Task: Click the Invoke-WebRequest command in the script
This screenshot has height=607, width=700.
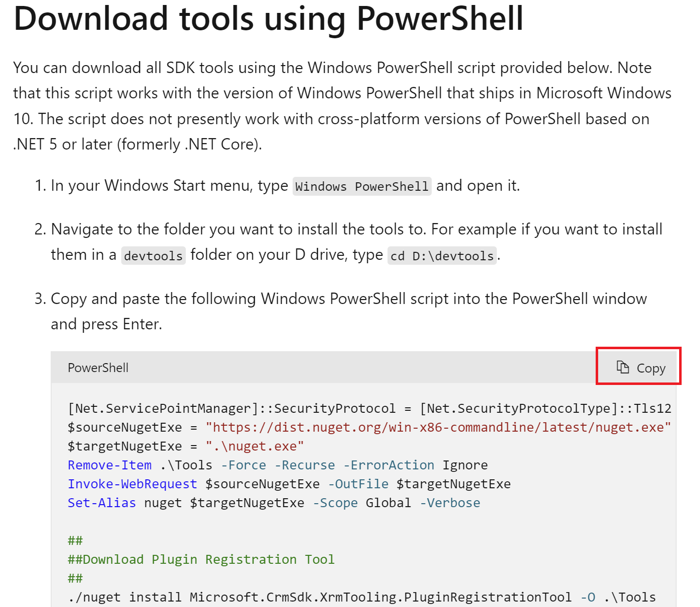Action: point(132,484)
